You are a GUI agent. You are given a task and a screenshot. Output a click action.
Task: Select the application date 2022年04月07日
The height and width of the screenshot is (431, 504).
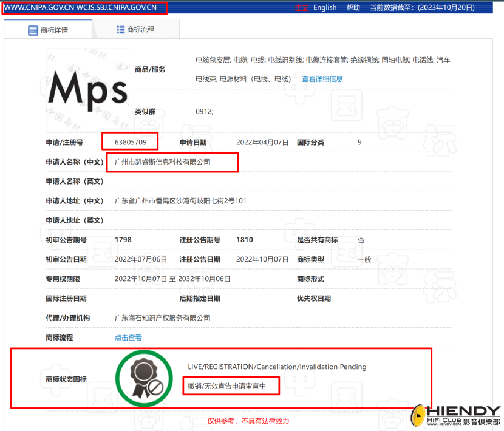point(262,143)
